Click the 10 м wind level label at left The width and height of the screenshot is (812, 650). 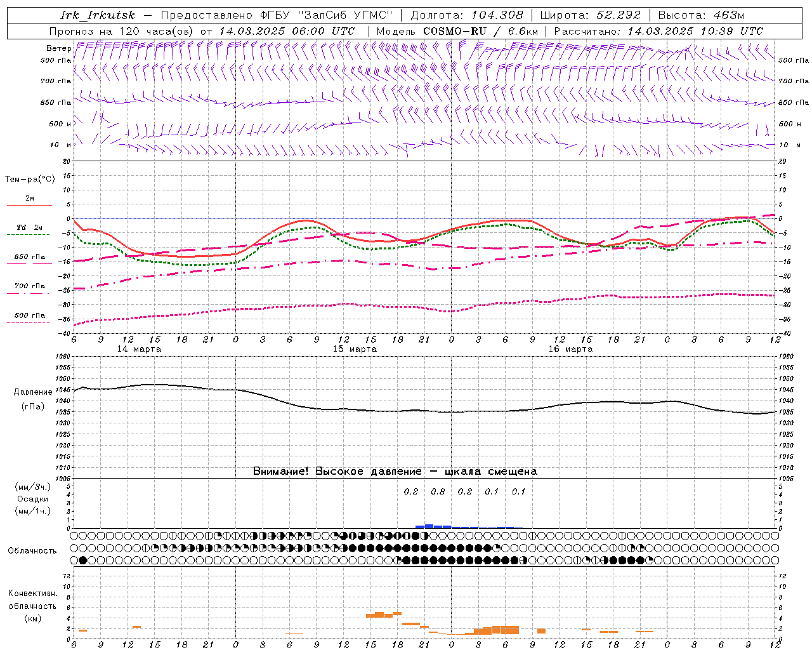(x=61, y=145)
